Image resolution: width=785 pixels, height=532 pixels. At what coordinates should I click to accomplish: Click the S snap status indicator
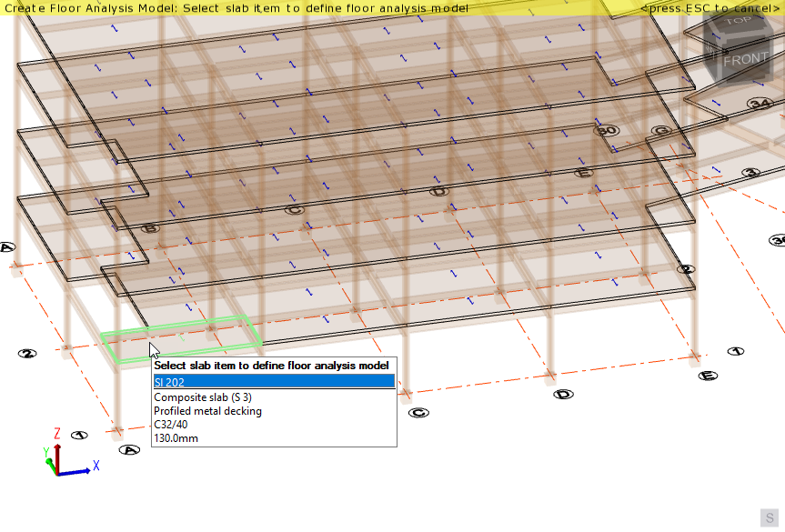pos(769,518)
